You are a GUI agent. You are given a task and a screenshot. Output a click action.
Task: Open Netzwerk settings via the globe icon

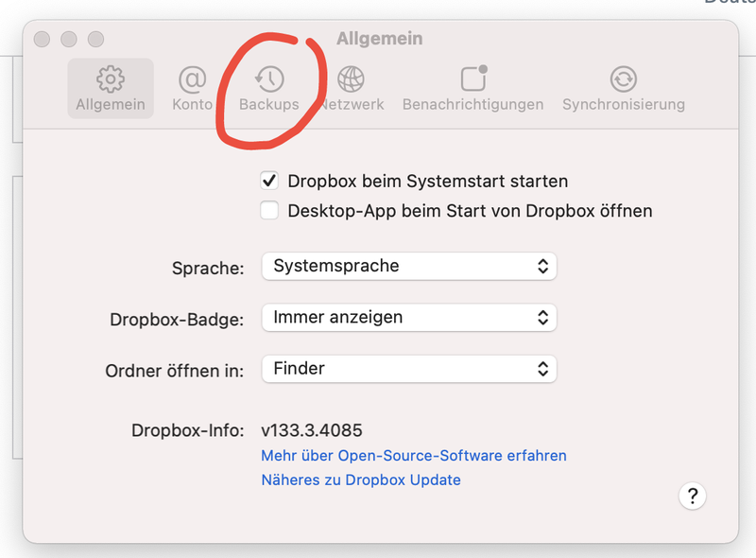[351, 79]
